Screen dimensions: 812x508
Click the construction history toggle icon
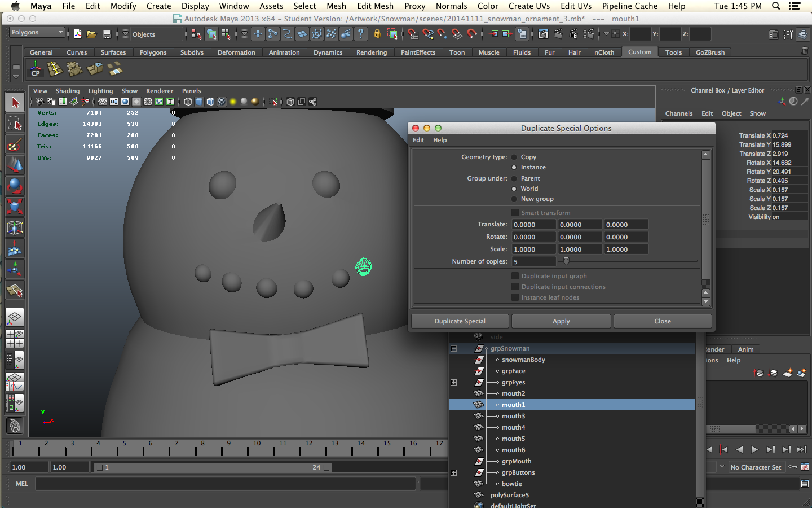(x=522, y=34)
